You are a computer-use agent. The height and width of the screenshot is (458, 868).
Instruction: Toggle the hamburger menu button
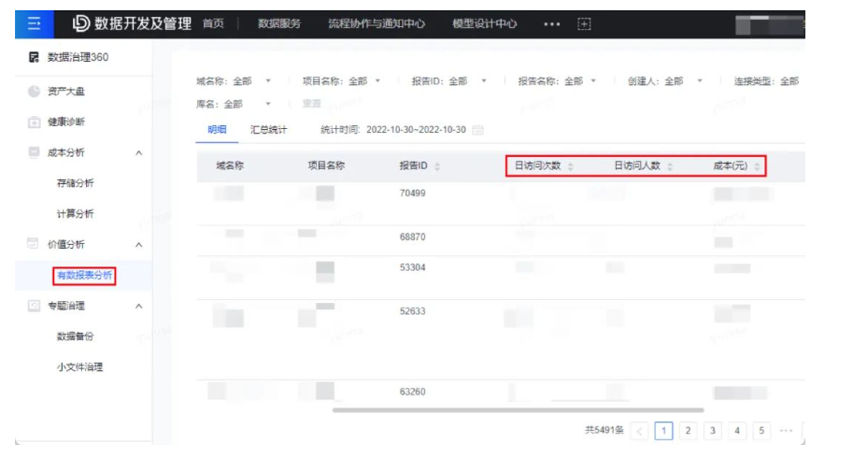click(x=35, y=23)
